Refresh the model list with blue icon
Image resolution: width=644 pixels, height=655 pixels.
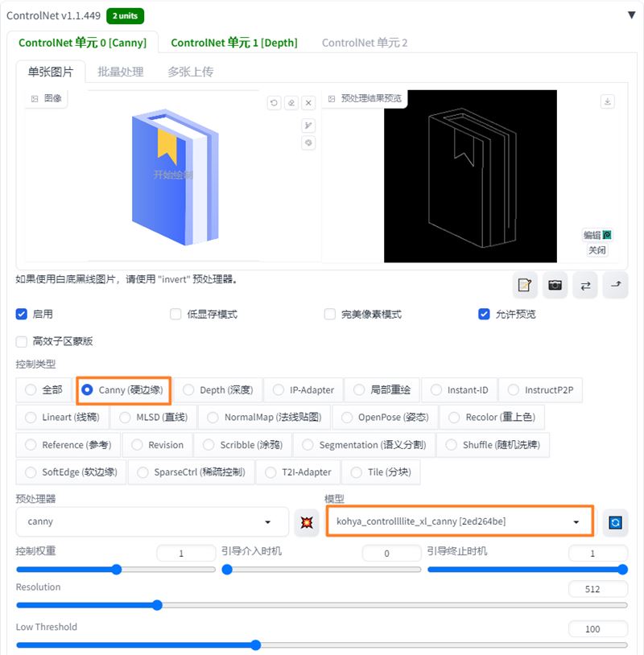(x=615, y=522)
